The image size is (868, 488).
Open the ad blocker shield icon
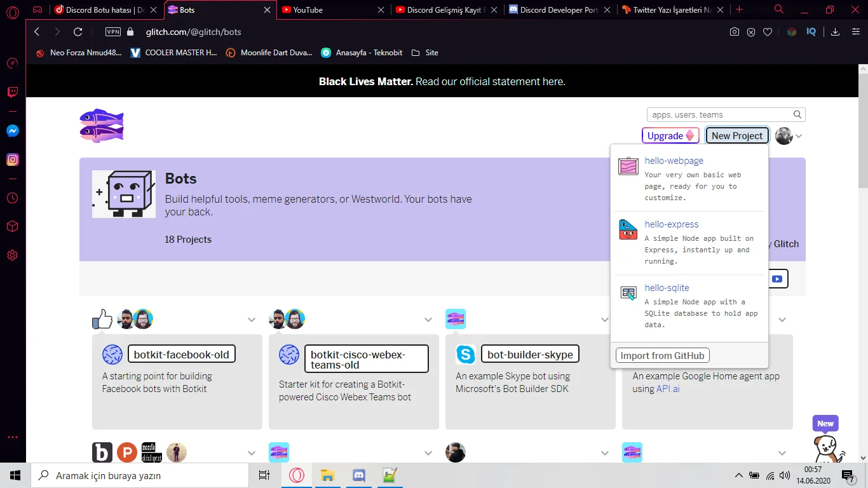(751, 32)
